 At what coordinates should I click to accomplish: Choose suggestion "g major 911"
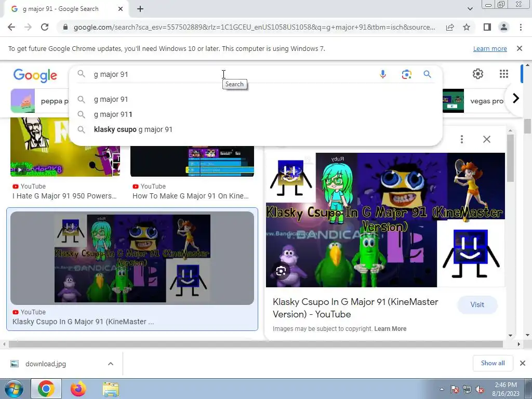[256, 114]
